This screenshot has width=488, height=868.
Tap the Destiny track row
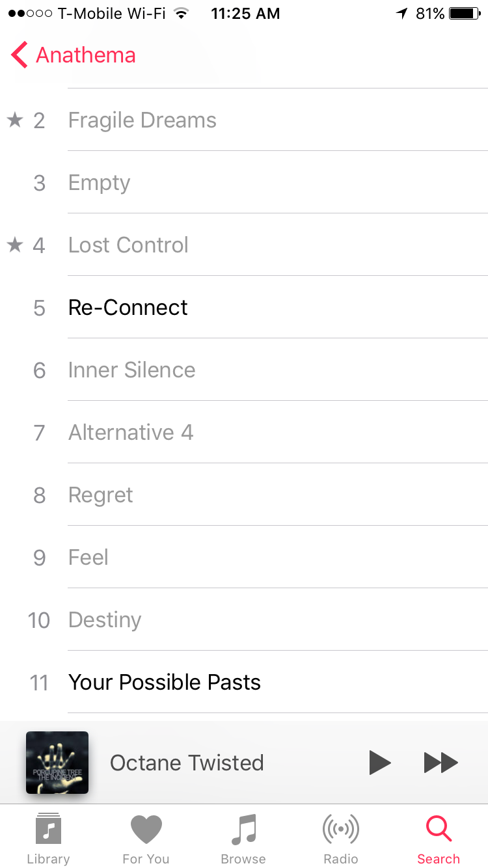[x=244, y=619]
